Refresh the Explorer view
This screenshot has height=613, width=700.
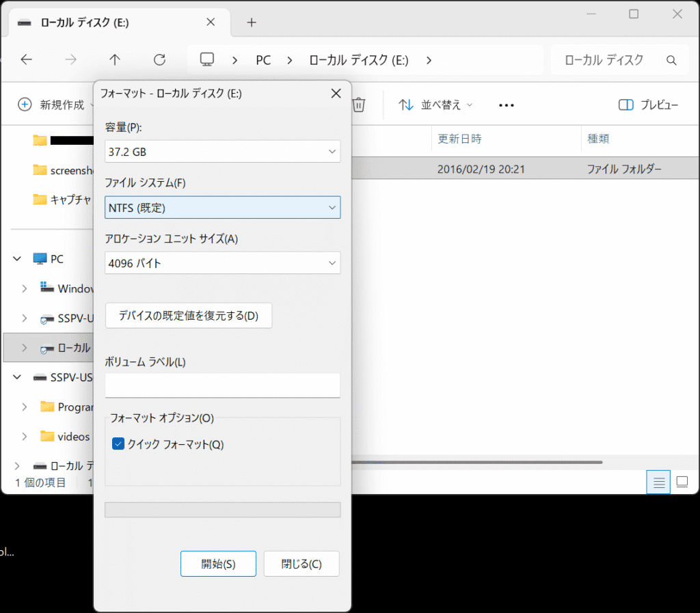pos(159,59)
